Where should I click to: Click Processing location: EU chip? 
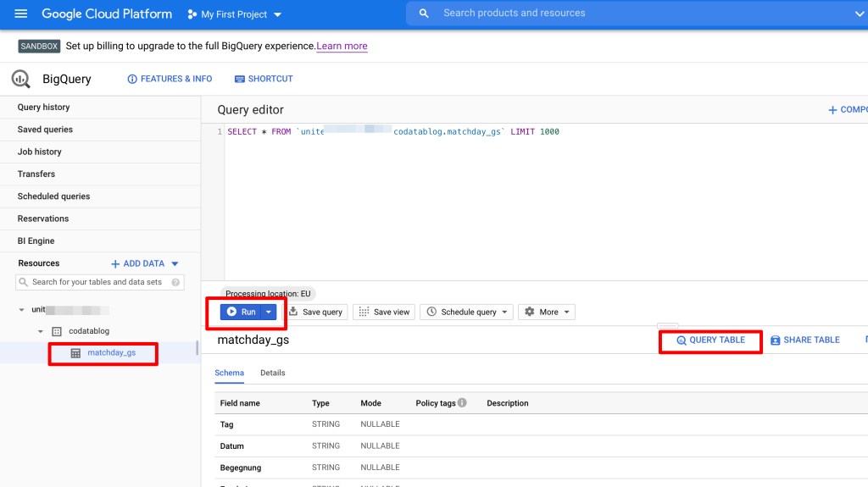pos(268,294)
